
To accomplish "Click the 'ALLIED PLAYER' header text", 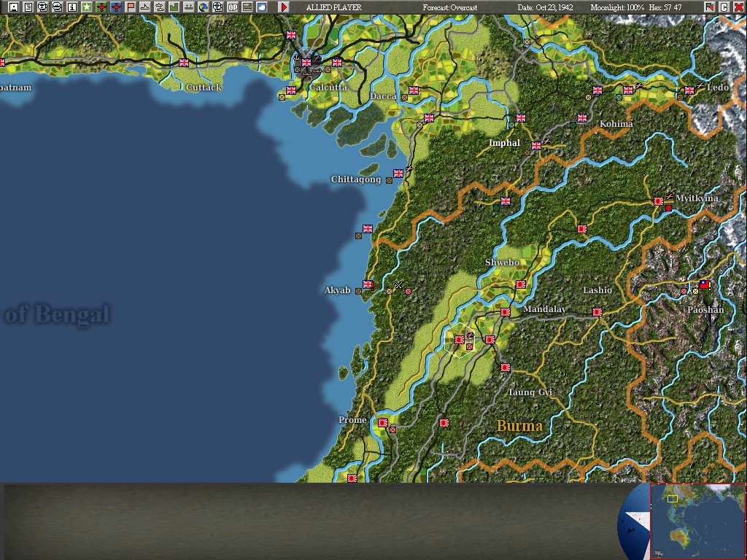I will click(x=333, y=7).
